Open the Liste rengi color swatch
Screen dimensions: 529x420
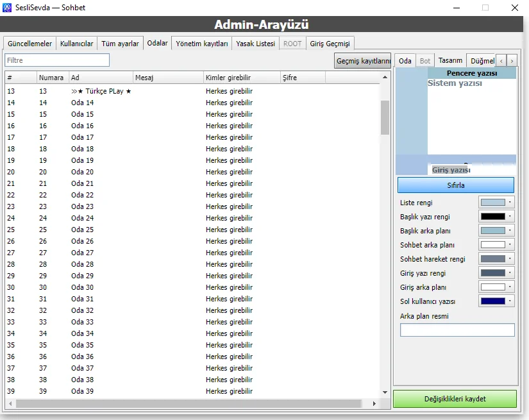[x=492, y=203]
